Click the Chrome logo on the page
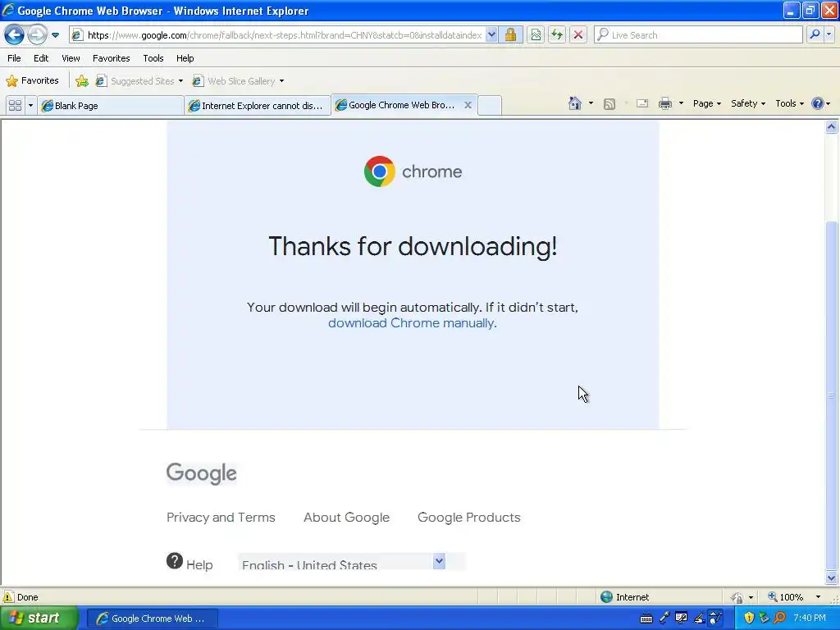This screenshot has height=630, width=840. pyautogui.click(x=379, y=171)
